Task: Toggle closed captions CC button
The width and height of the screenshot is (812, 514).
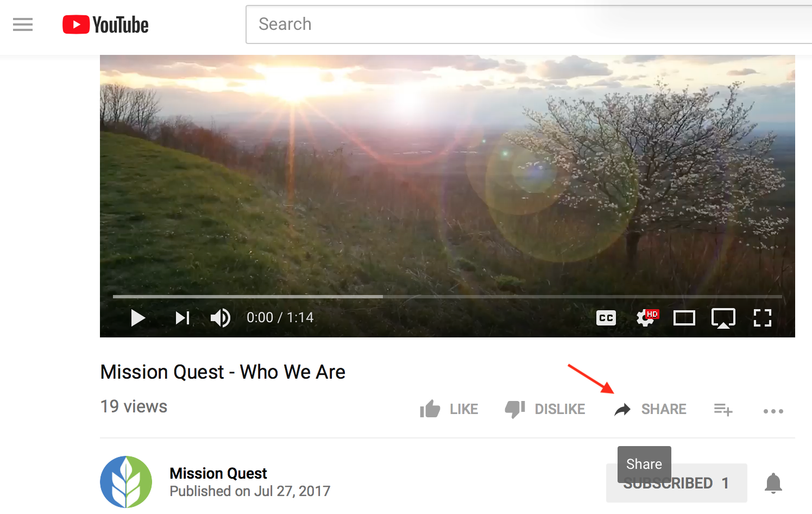Action: (x=606, y=318)
